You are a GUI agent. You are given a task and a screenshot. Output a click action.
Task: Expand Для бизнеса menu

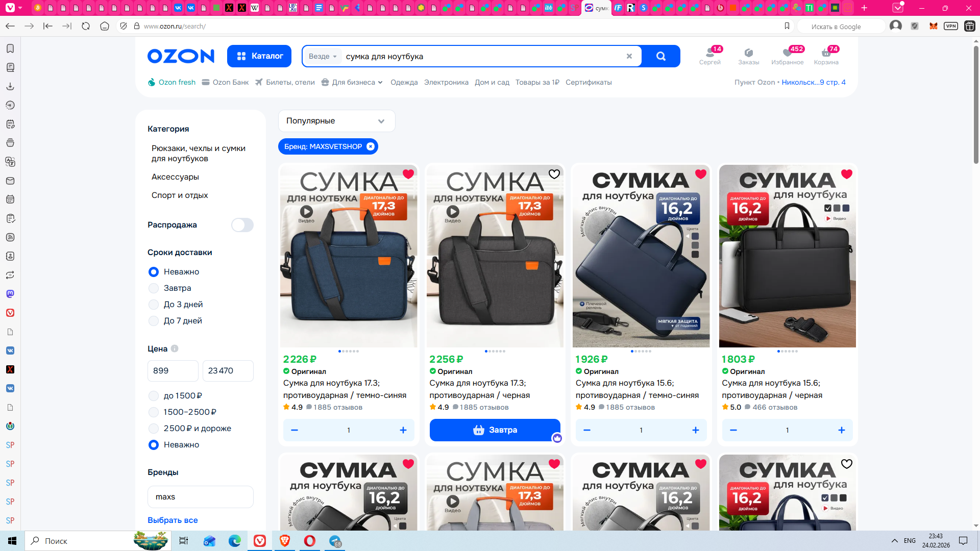click(x=353, y=82)
